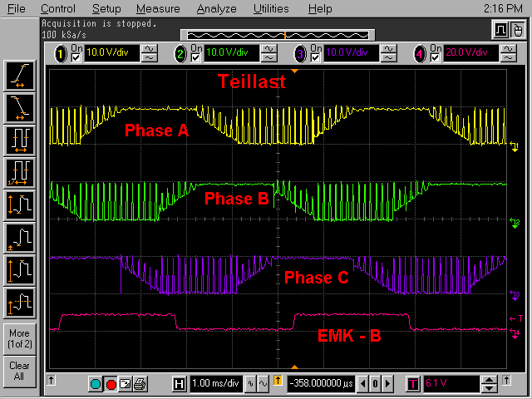Select the rise time measurement icon

(x=20, y=76)
